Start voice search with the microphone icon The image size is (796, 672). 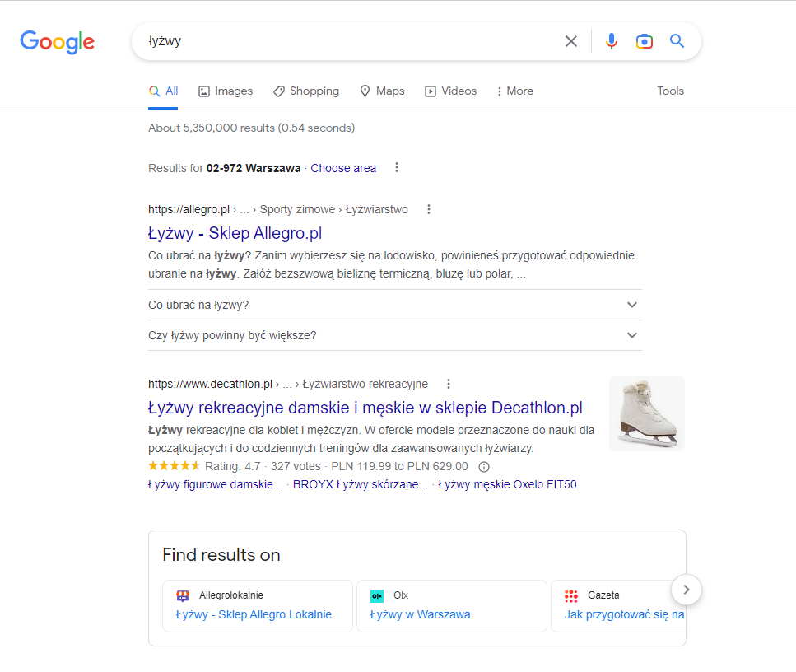[x=612, y=41]
